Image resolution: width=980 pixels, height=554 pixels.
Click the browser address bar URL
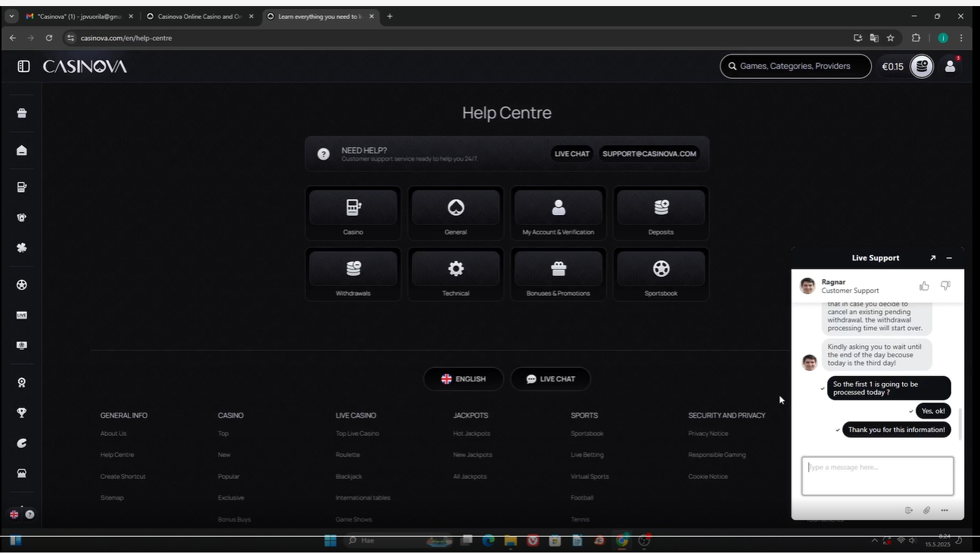pyautogui.click(x=126, y=38)
